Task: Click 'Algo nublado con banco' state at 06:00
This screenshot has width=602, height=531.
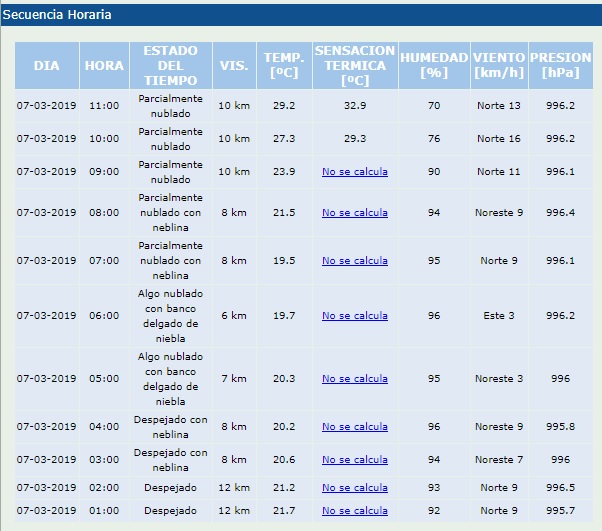Action: [170, 316]
